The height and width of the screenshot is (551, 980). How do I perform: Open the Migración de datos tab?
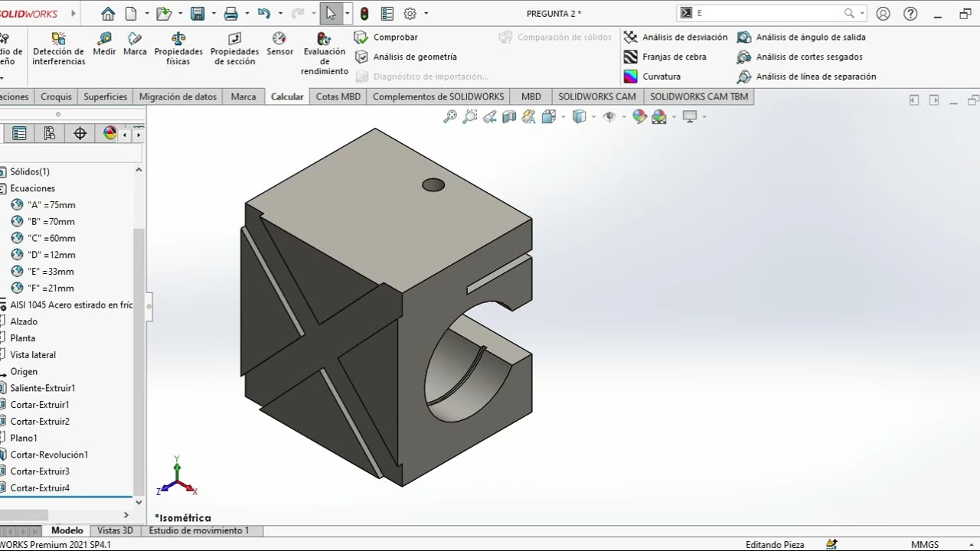(x=178, y=96)
